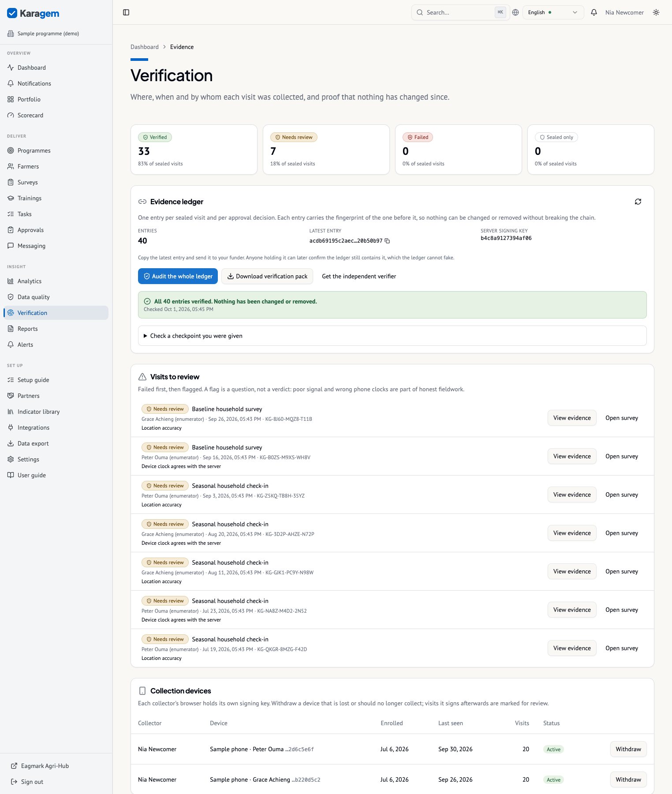This screenshot has width=672, height=794.
Task: Open Integrations in sidebar
Action: 56,427
